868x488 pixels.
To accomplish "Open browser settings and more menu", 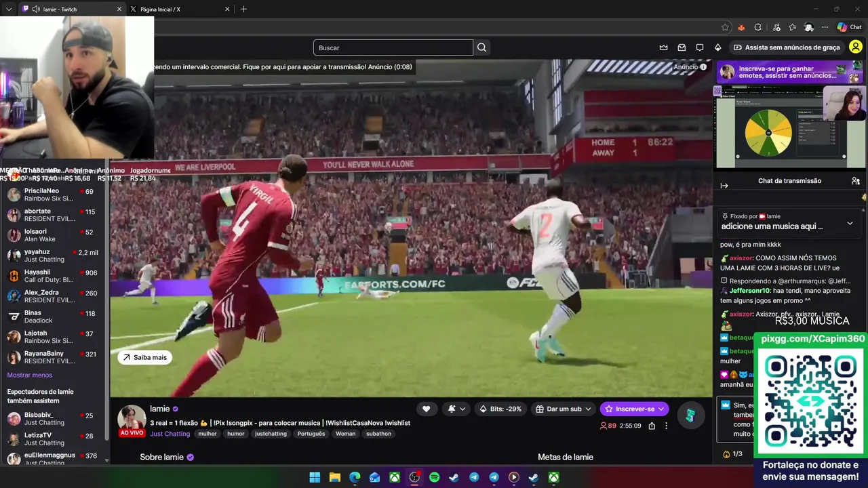I will coord(825,27).
